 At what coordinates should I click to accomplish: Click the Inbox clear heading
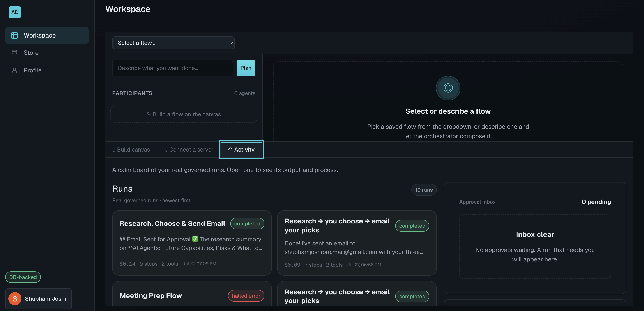point(535,235)
